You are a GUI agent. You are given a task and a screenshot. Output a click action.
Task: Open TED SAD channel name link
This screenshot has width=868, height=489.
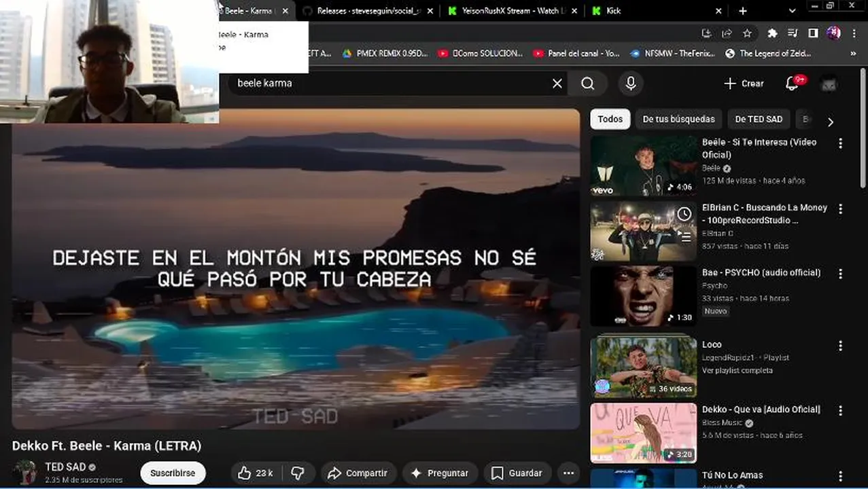[x=65, y=467]
